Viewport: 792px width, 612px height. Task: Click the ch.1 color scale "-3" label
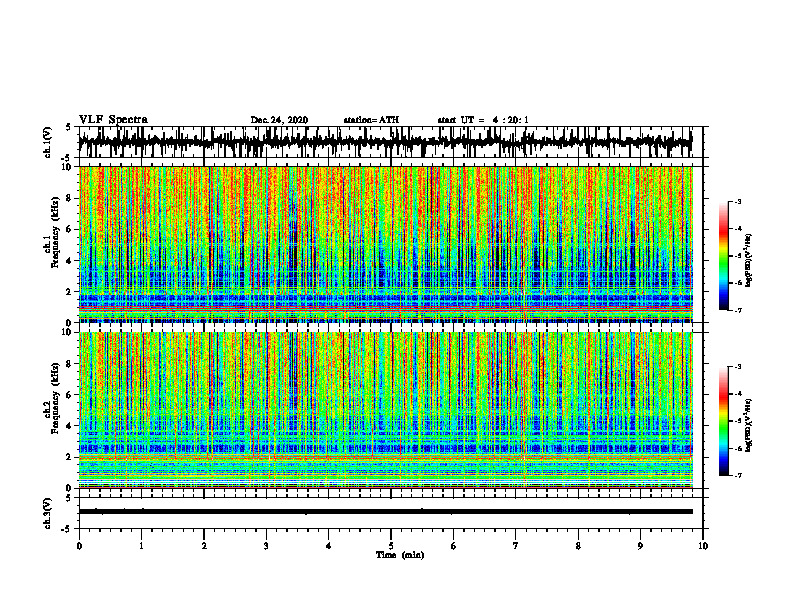click(738, 201)
